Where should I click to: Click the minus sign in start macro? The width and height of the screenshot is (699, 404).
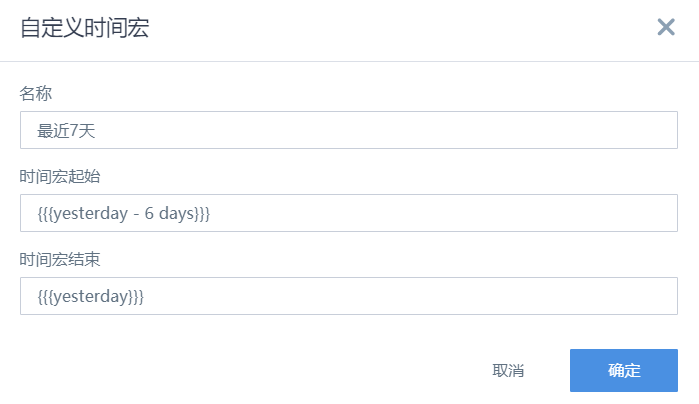click(x=136, y=214)
